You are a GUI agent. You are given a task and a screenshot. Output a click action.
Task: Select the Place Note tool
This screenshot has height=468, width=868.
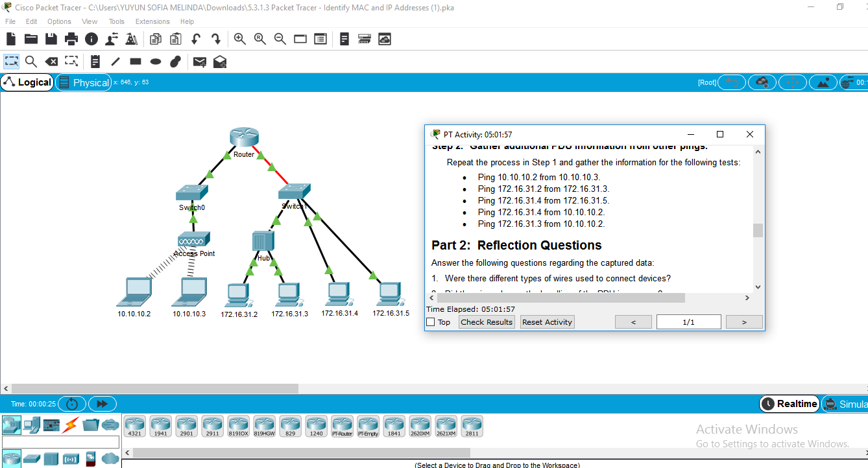(95, 62)
